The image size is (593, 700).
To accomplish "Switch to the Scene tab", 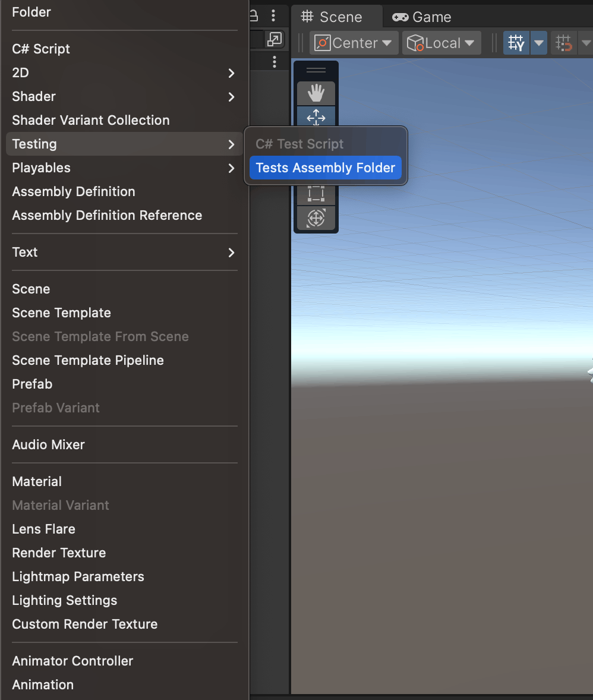I will 336,17.
